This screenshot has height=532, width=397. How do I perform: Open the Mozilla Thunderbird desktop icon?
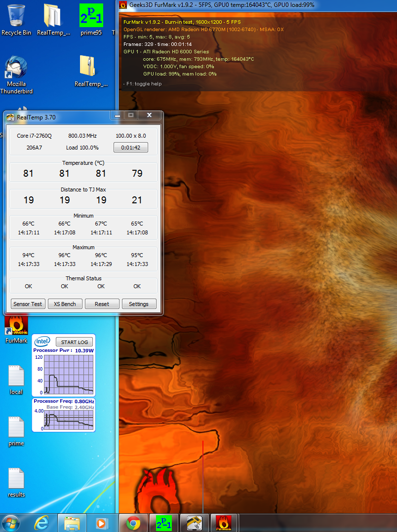[16, 76]
